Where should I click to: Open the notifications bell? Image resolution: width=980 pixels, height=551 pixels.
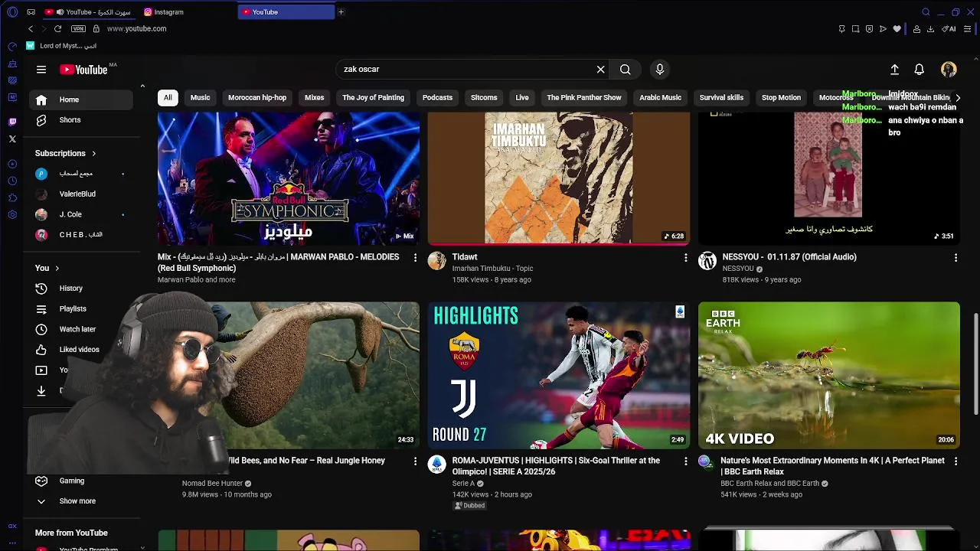pos(920,70)
